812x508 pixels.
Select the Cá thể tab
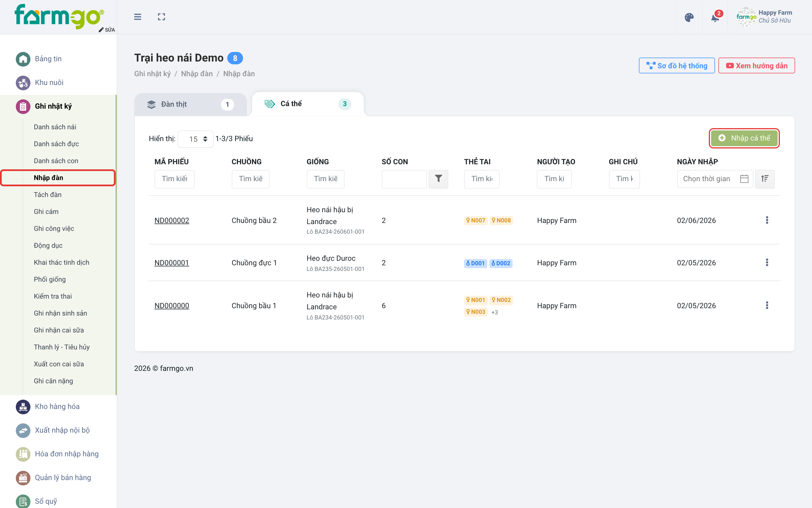pos(308,104)
